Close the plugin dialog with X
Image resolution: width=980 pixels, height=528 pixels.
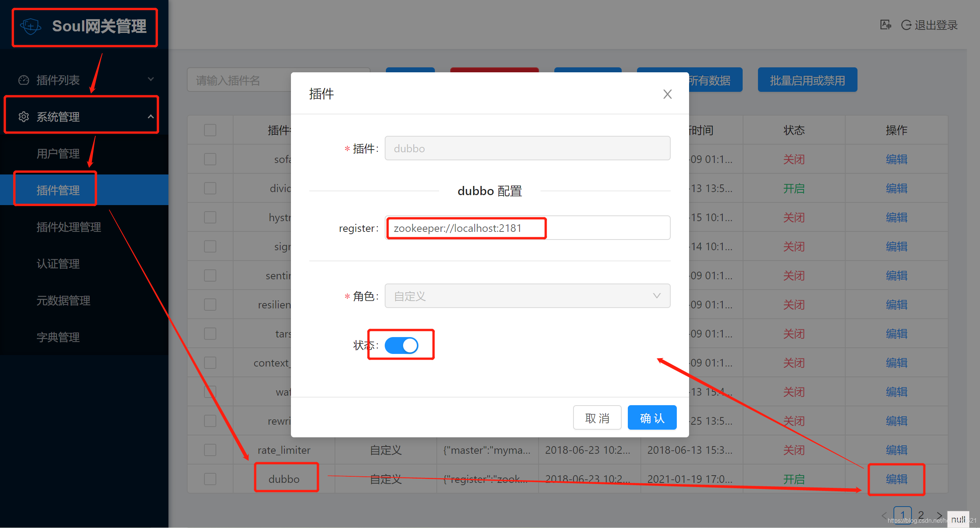click(x=667, y=94)
